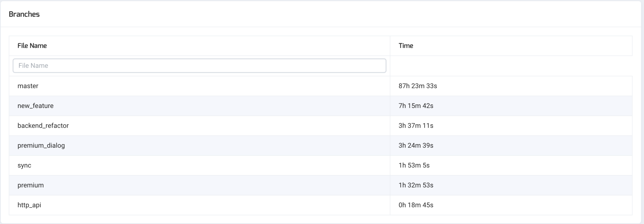The width and height of the screenshot is (644, 224).
Task: Click the 1h 53m 5s time cell
Action: pyautogui.click(x=414, y=165)
